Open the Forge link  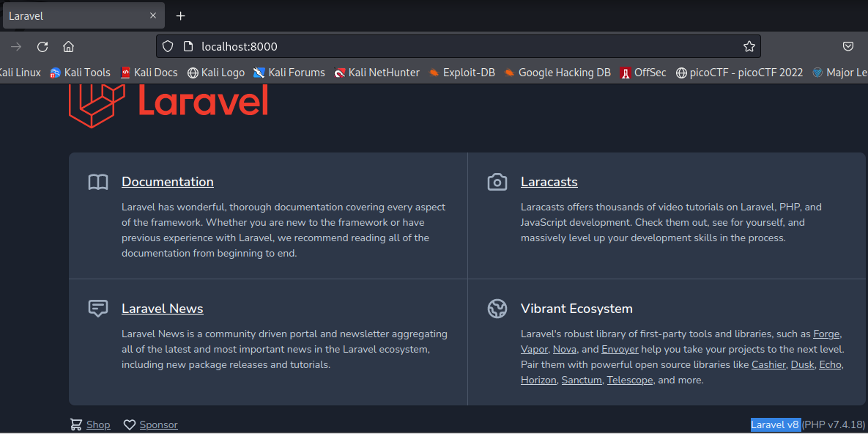[x=827, y=334]
